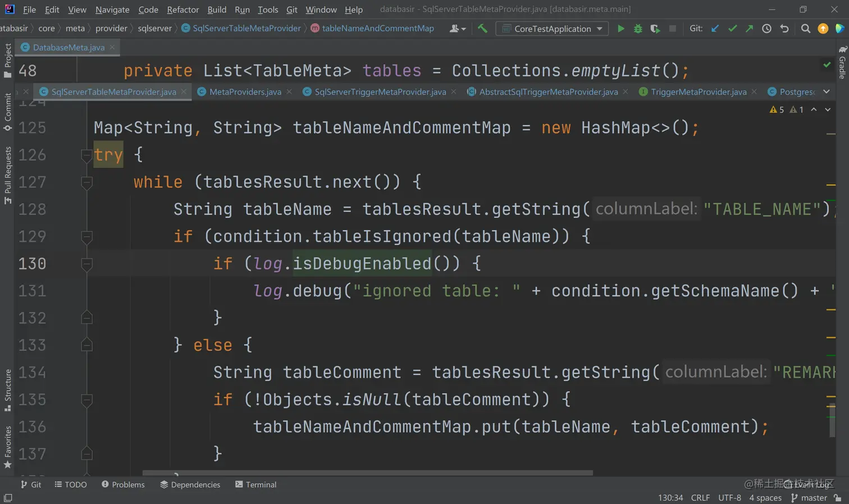Click the green inspection checkmark in DatabaseMeta editor
The width and height of the screenshot is (849, 504).
[827, 65]
